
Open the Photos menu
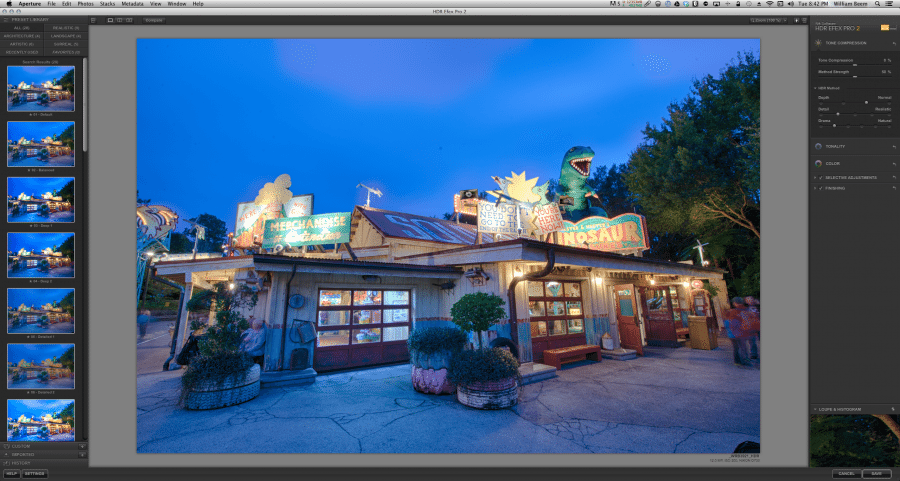pos(85,3)
